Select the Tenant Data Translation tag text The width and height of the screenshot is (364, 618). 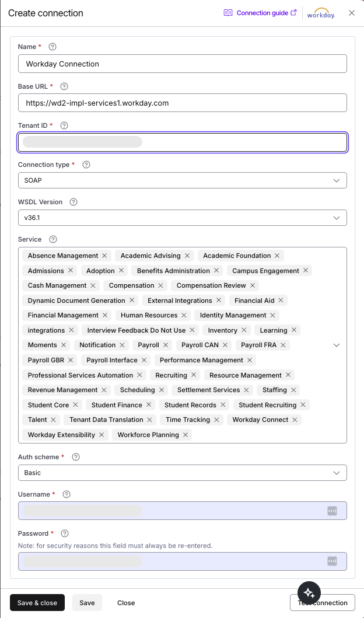pos(106,420)
